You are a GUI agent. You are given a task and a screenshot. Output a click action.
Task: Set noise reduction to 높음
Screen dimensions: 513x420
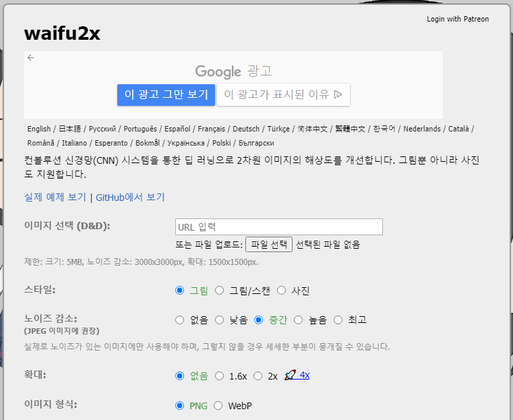(298, 320)
